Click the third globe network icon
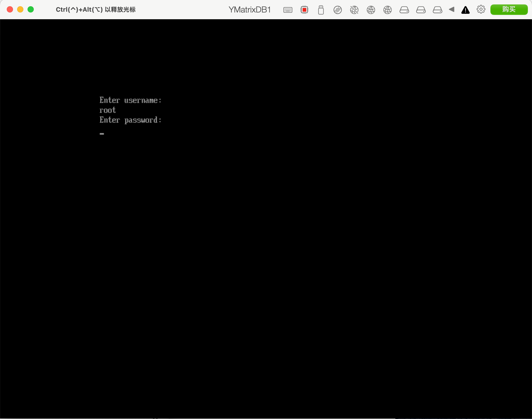The image size is (532, 419). click(387, 10)
